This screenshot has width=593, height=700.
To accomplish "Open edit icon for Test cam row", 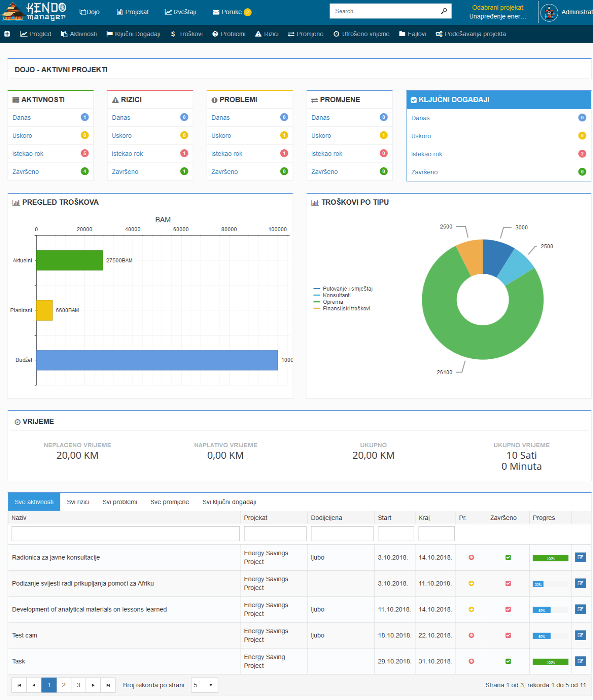I will pyautogui.click(x=580, y=635).
